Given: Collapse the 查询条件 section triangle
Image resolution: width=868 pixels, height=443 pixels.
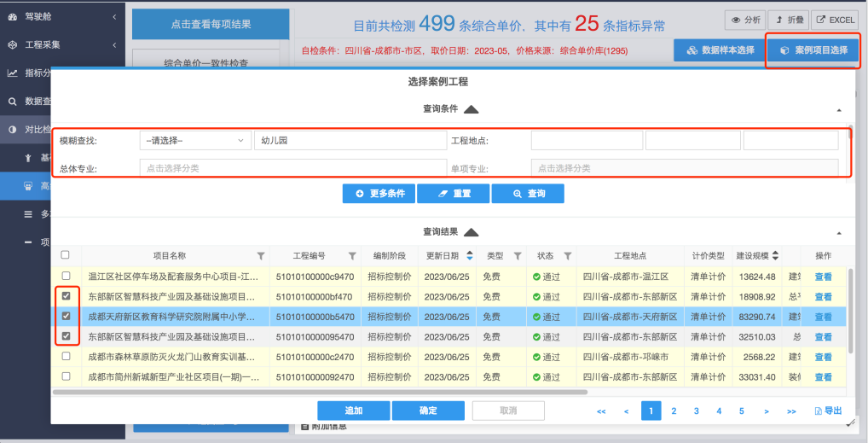Looking at the screenshot, I should pos(471,109).
